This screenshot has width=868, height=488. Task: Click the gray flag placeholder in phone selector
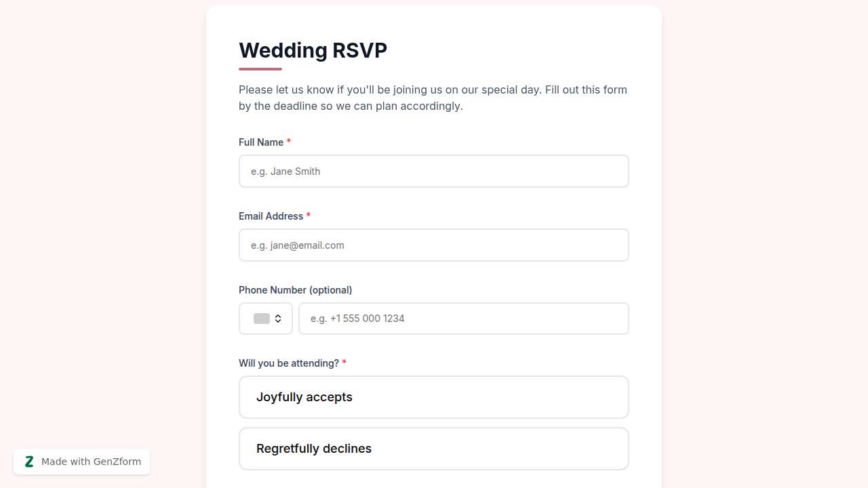261,318
